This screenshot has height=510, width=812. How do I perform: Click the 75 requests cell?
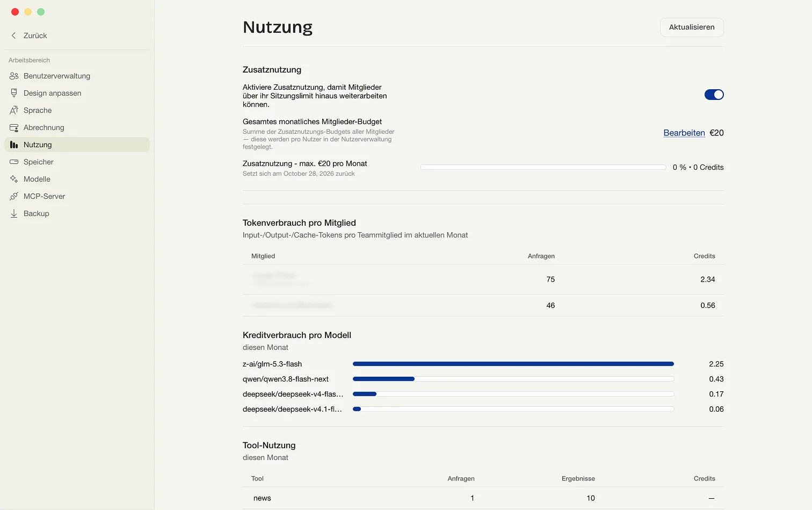click(x=550, y=279)
